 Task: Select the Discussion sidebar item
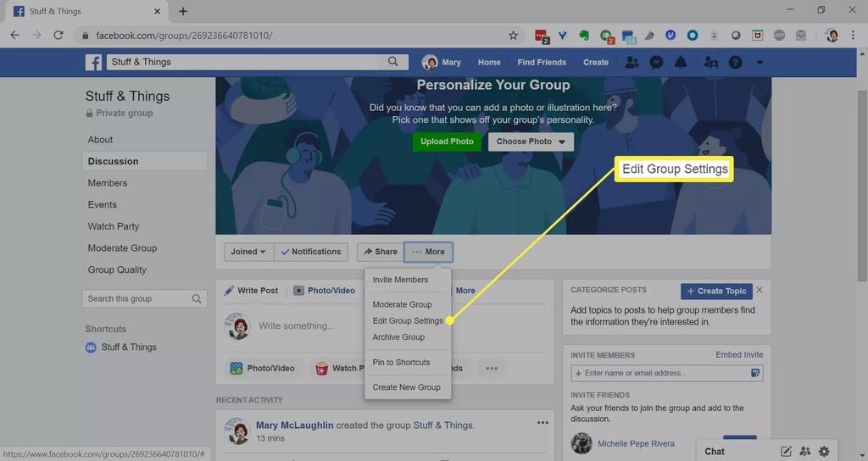click(144, 161)
